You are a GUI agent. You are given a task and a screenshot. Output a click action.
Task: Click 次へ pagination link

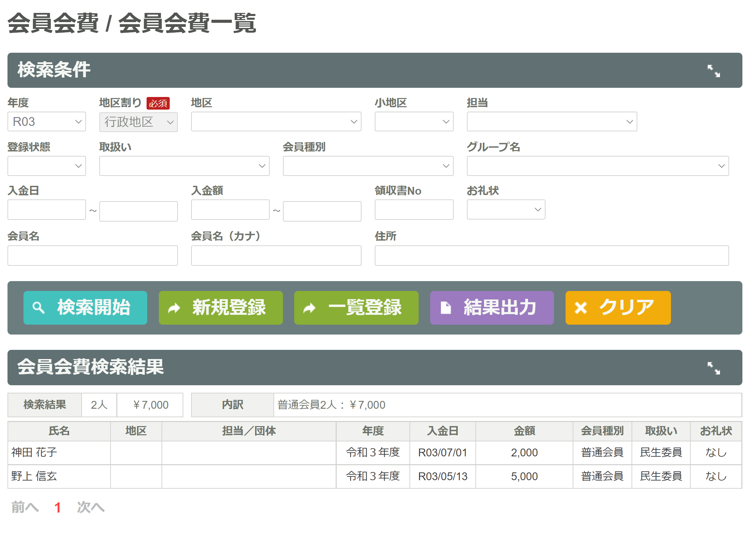pos(90,507)
